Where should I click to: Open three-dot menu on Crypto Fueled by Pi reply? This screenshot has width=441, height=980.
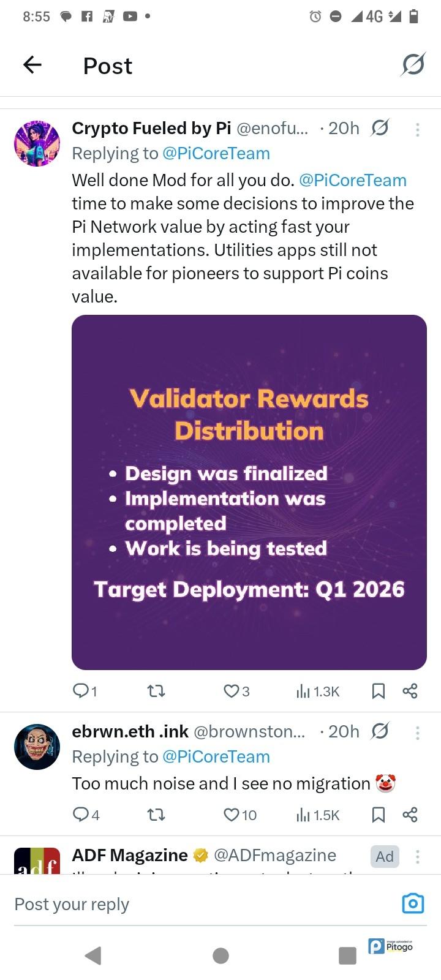pos(417,129)
